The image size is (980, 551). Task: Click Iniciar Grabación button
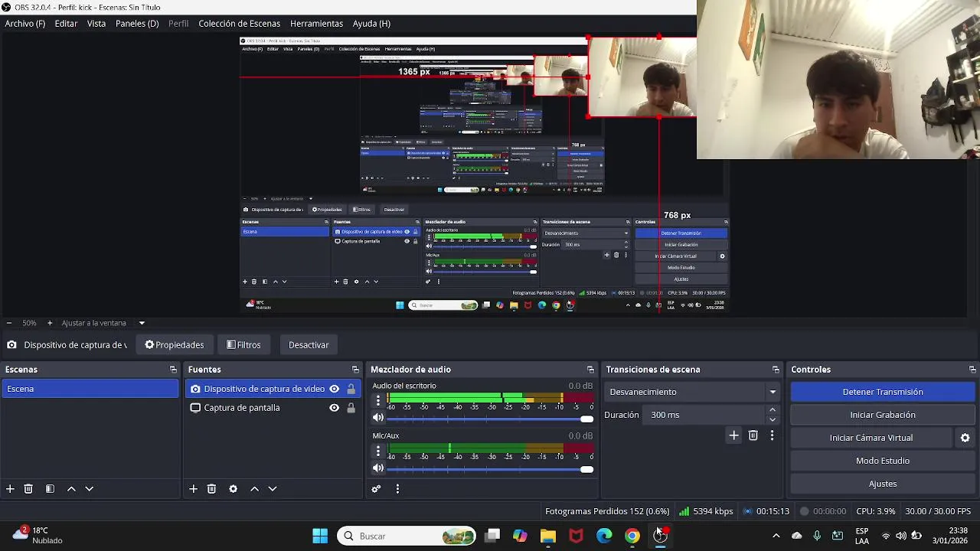[x=883, y=415]
